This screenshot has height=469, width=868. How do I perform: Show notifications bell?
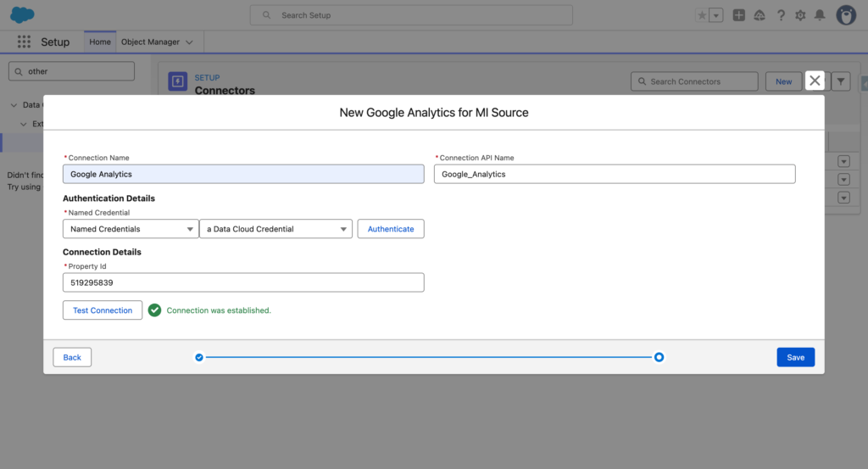click(x=820, y=15)
